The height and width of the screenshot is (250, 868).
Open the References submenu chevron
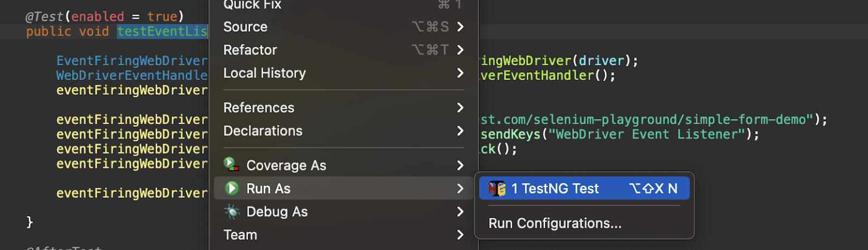pos(460,108)
